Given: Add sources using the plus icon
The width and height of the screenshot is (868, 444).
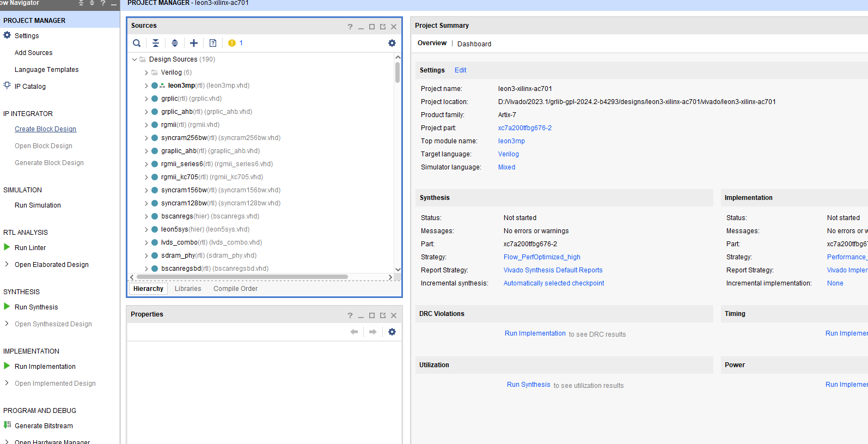Looking at the screenshot, I should 194,43.
